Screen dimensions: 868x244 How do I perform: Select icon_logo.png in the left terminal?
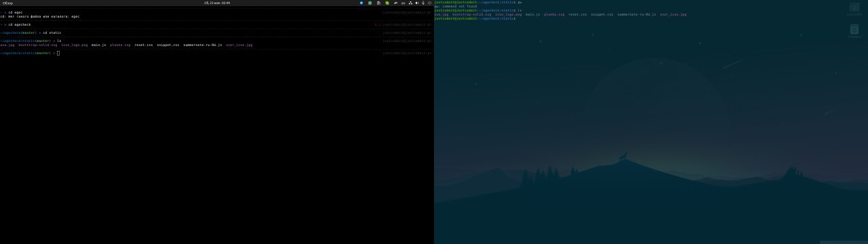pyautogui.click(x=75, y=45)
